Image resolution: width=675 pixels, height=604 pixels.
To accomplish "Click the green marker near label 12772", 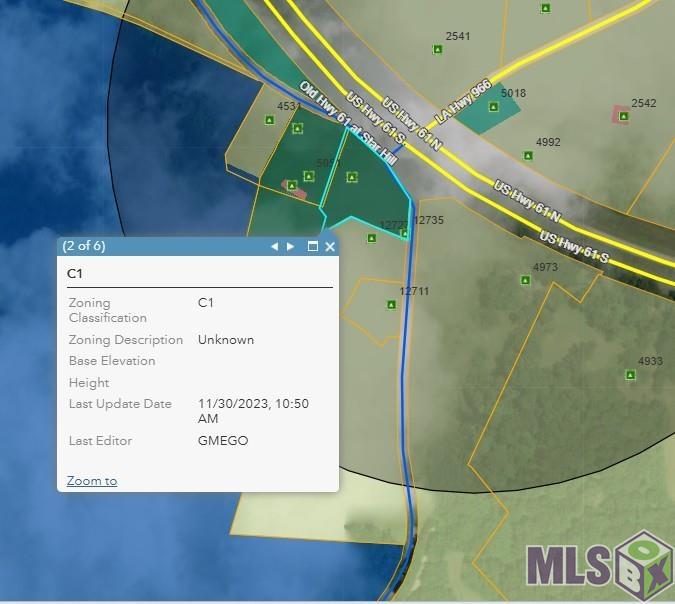I will coord(371,238).
